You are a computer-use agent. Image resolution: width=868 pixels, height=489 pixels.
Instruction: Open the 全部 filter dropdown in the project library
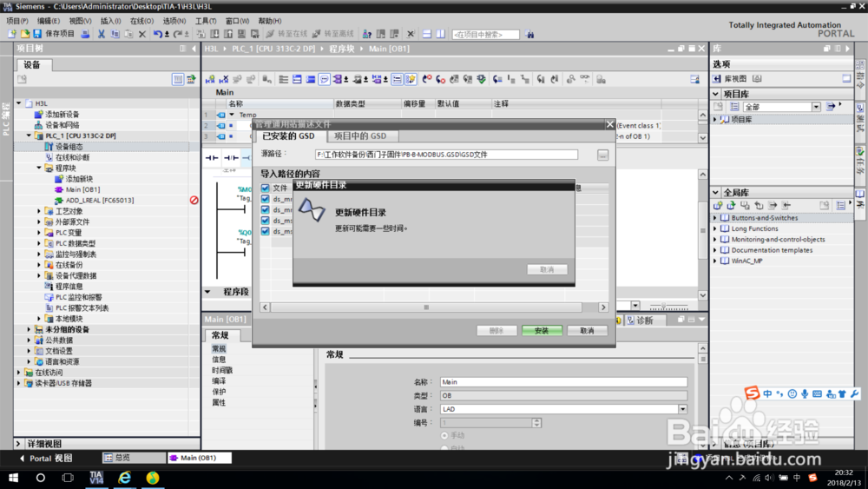[816, 107]
